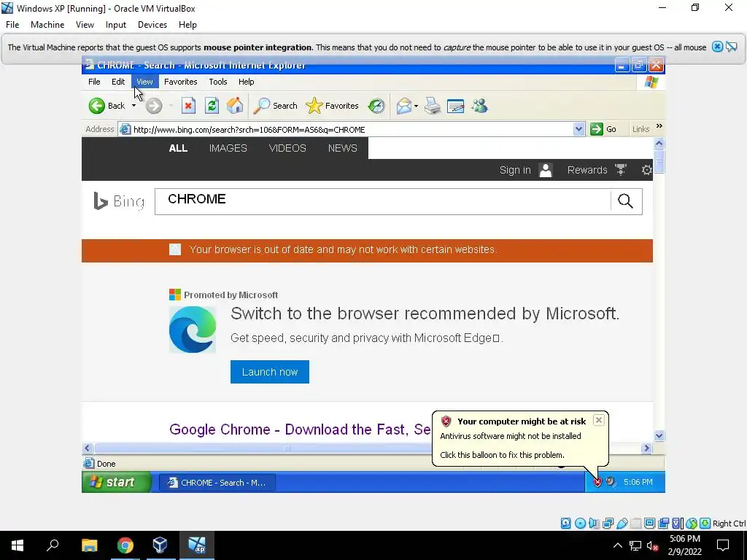This screenshot has height=560, width=747.
Task: Click the Bing logo
Action: point(119,201)
